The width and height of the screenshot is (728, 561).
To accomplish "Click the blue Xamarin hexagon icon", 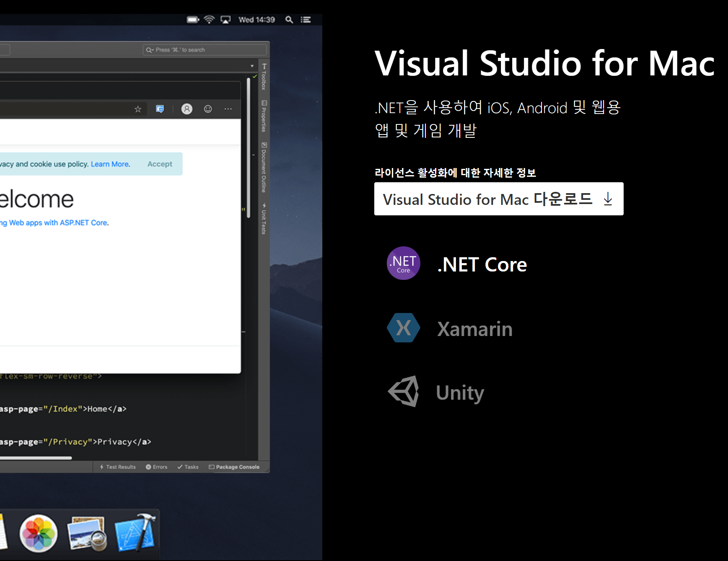I will (403, 328).
